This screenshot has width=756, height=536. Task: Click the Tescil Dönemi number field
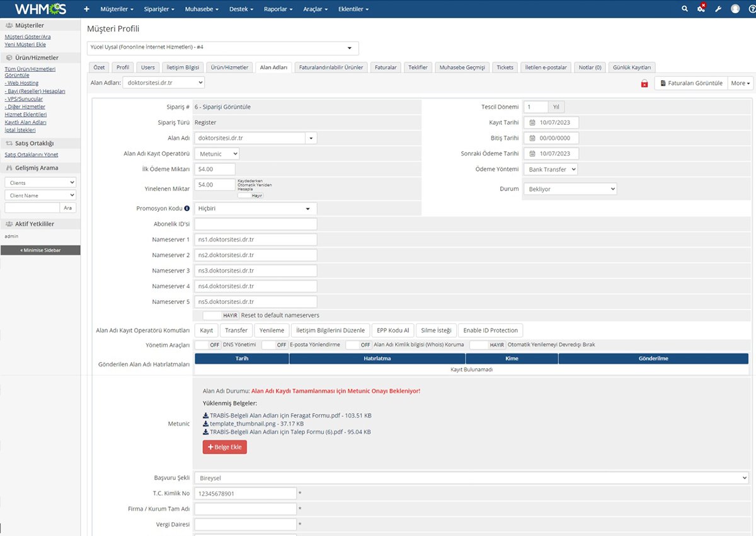[535, 107]
